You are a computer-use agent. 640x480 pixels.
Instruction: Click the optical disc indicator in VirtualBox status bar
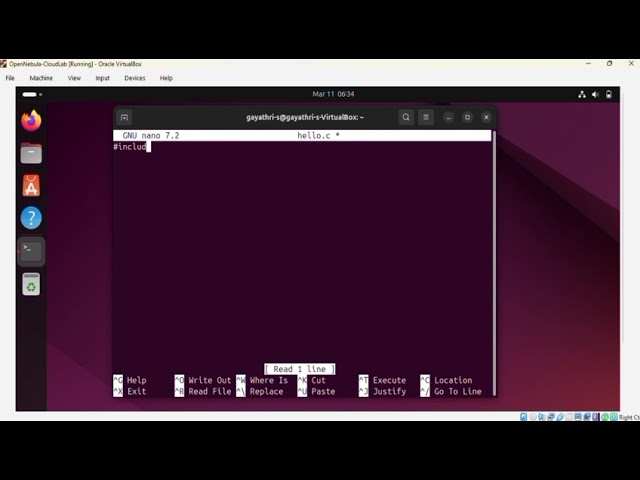coord(533,417)
